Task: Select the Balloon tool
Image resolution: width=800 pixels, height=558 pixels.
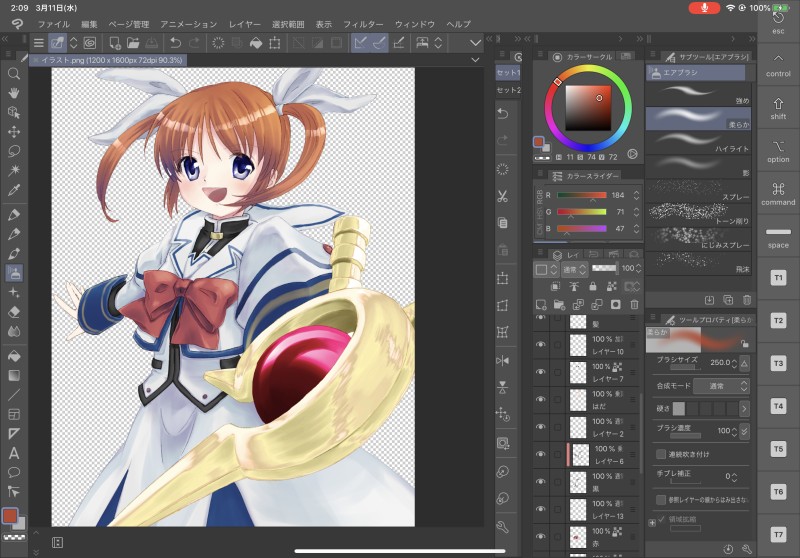Action: pyautogui.click(x=14, y=472)
